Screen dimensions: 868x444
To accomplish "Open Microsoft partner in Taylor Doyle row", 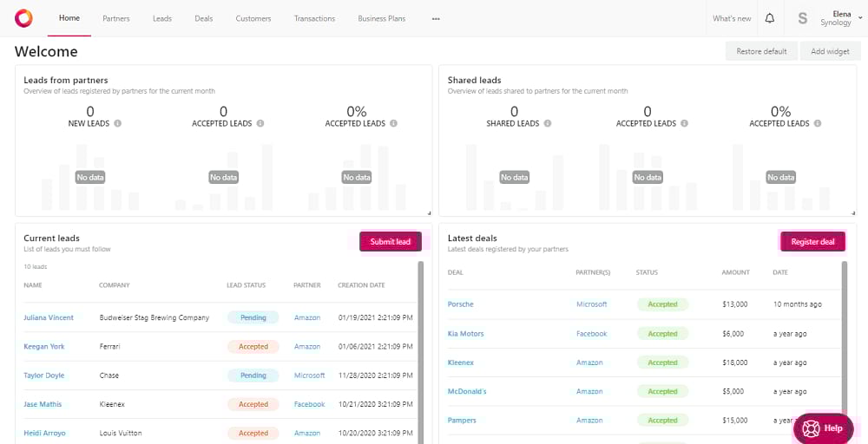I will 310,375.
